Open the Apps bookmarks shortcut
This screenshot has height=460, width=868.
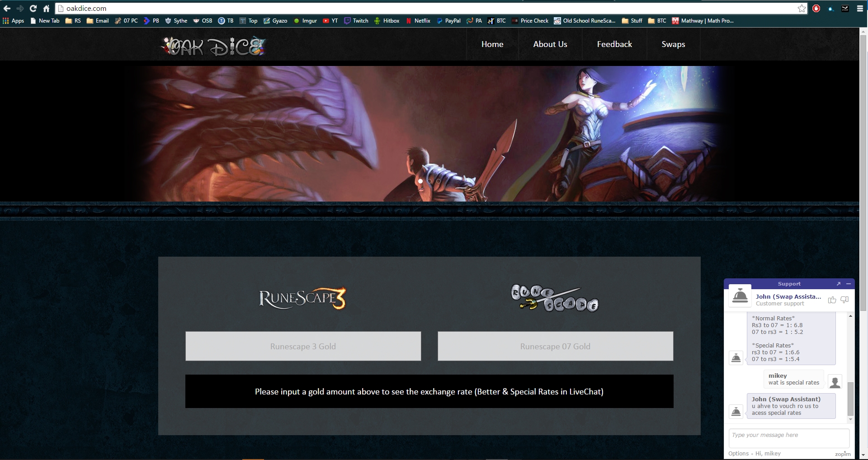(x=14, y=21)
